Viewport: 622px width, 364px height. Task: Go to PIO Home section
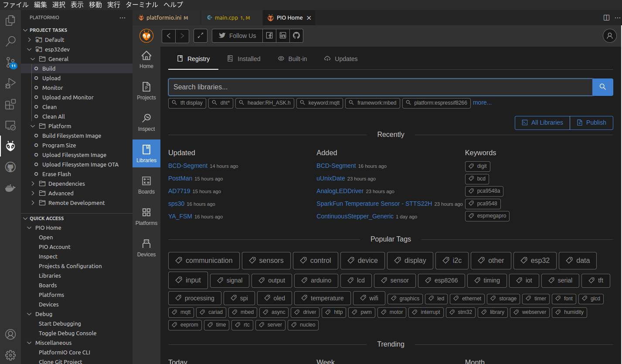coord(146,60)
